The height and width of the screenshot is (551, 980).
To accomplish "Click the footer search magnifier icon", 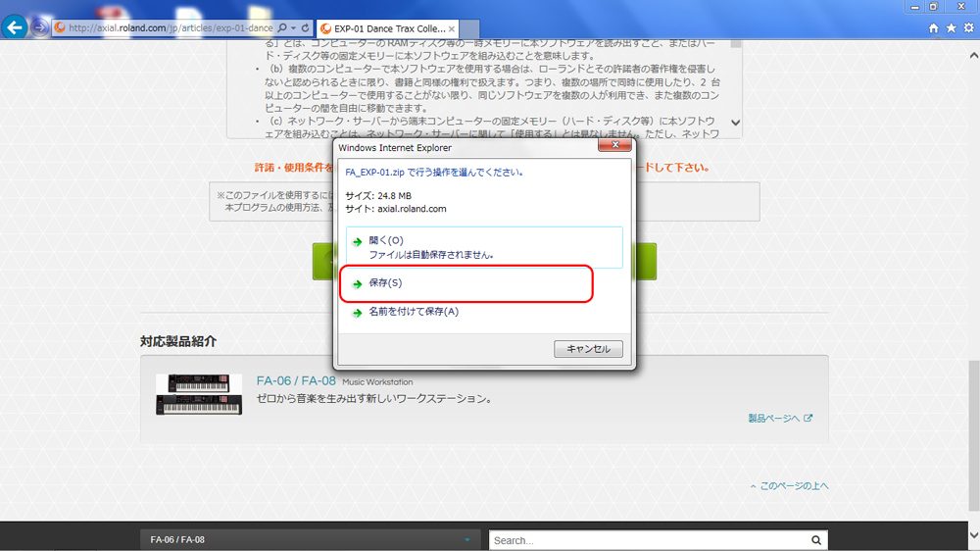I will tap(816, 540).
